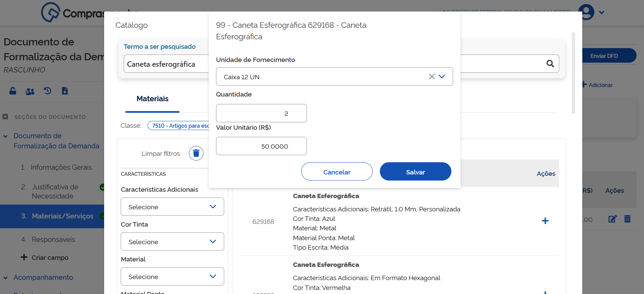Screen dimensions: 644x294
Task: Open the users group icon
Action: (x=30, y=91)
